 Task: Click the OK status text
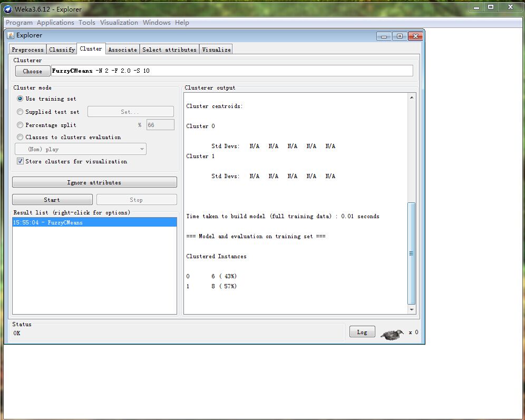coord(17,333)
